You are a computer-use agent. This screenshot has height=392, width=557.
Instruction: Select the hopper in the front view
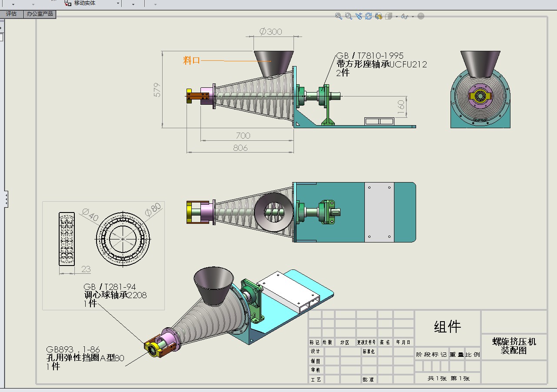click(274, 64)
